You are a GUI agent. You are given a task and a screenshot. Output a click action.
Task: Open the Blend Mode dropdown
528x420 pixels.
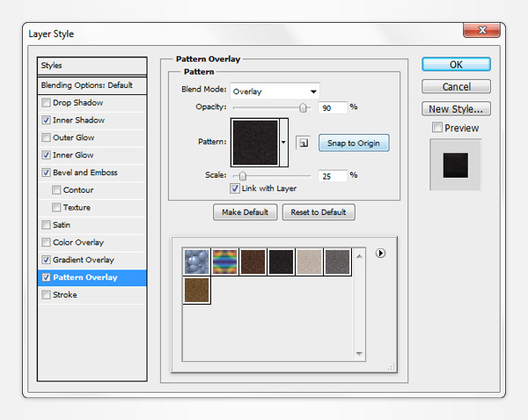tap(275, 91)
